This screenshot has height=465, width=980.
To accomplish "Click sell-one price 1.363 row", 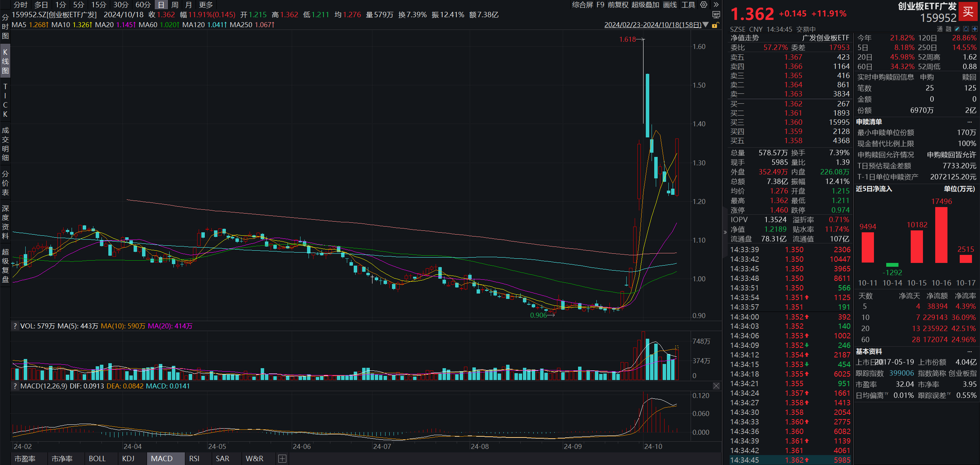I will [x=790, y=94].
